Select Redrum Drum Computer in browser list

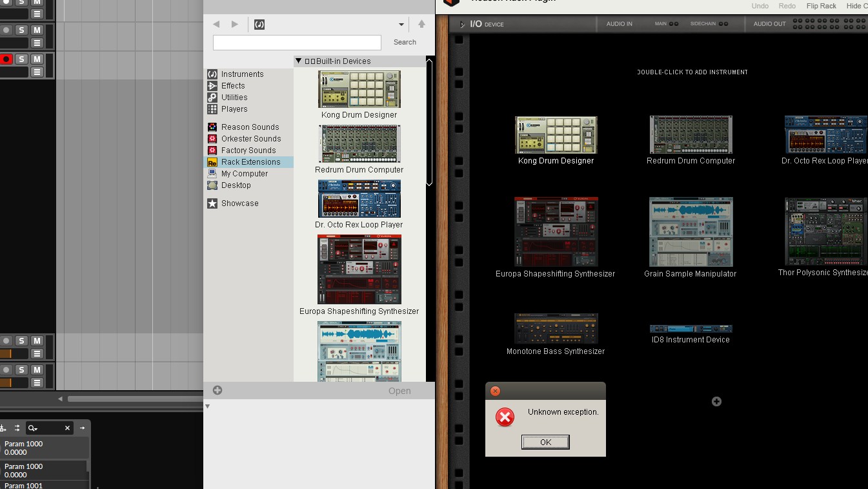(x=359, y=149)
